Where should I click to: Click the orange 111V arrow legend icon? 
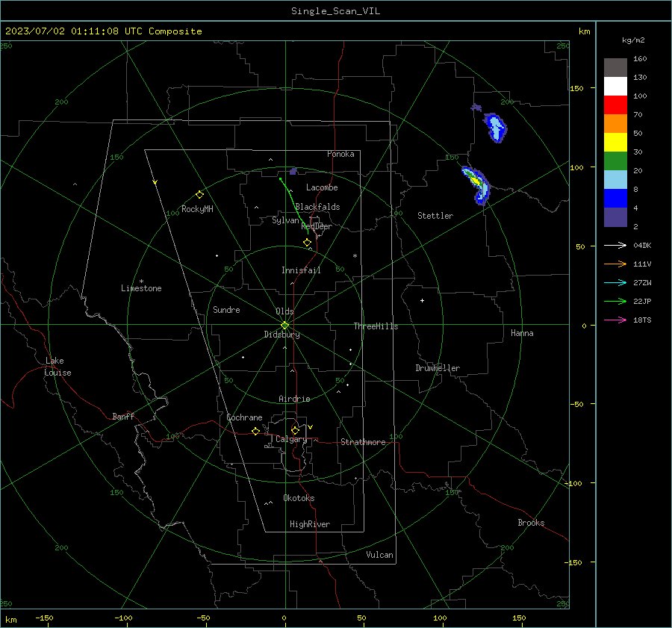coord(615,264)
